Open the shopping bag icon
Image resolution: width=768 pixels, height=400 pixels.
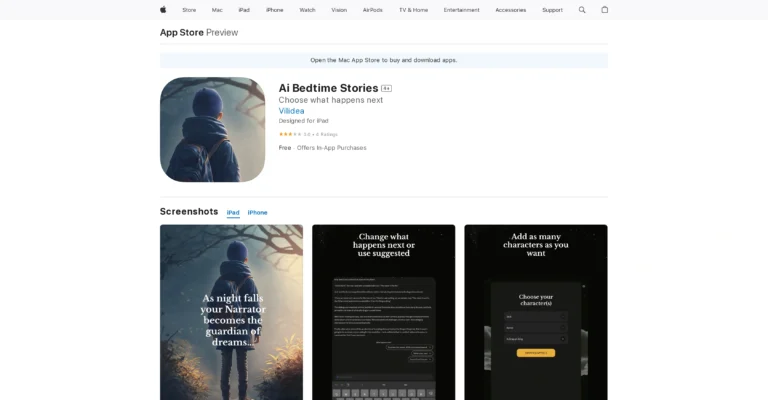tap(604, 9)
